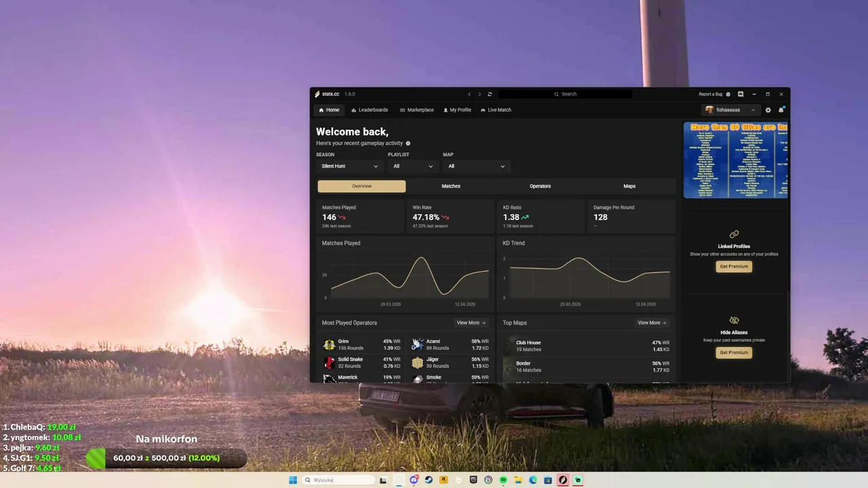Click the Win Rate 47.18% card
The image size is (868, 488).
pyautogui.click(x=451, y=217)
